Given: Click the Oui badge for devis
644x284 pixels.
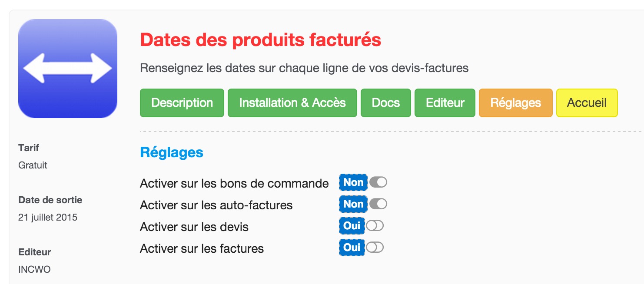Looking at the screenshot, I should point(352,226).
